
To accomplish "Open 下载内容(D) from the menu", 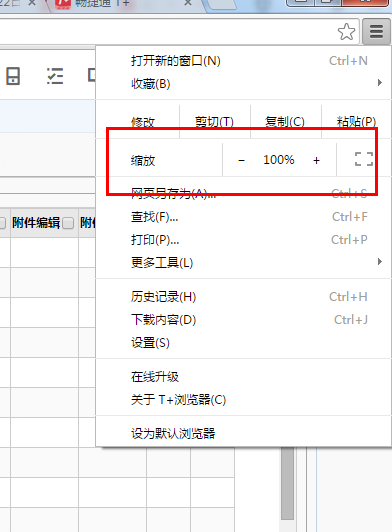I will [x=243, y=320].
